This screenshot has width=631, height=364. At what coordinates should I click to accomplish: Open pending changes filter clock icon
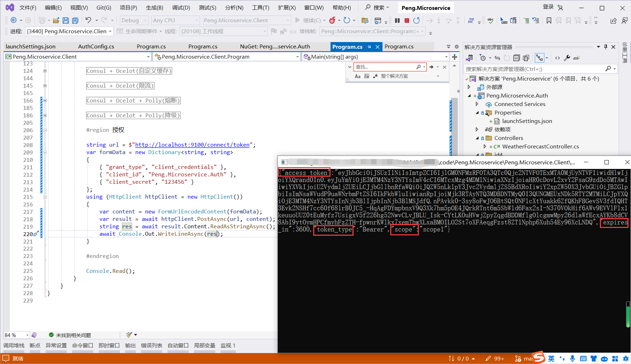[483, 58]
